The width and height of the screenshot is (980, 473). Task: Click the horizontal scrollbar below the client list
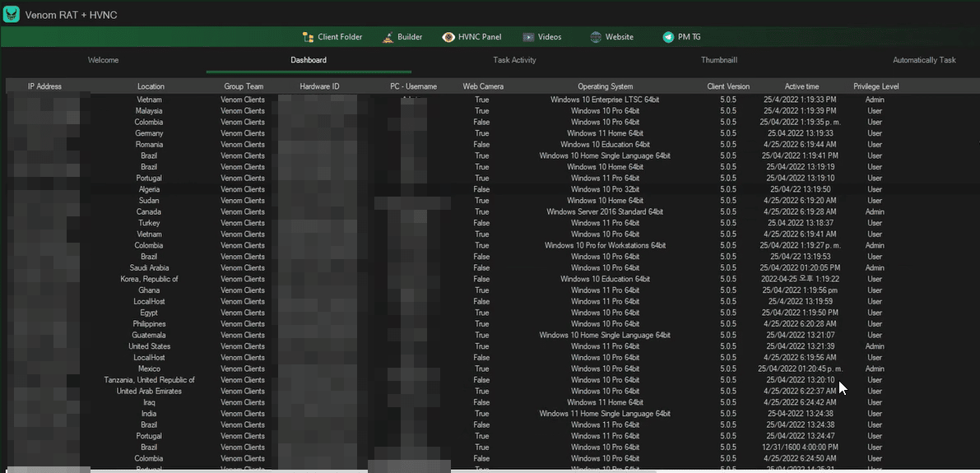[332, 471]
